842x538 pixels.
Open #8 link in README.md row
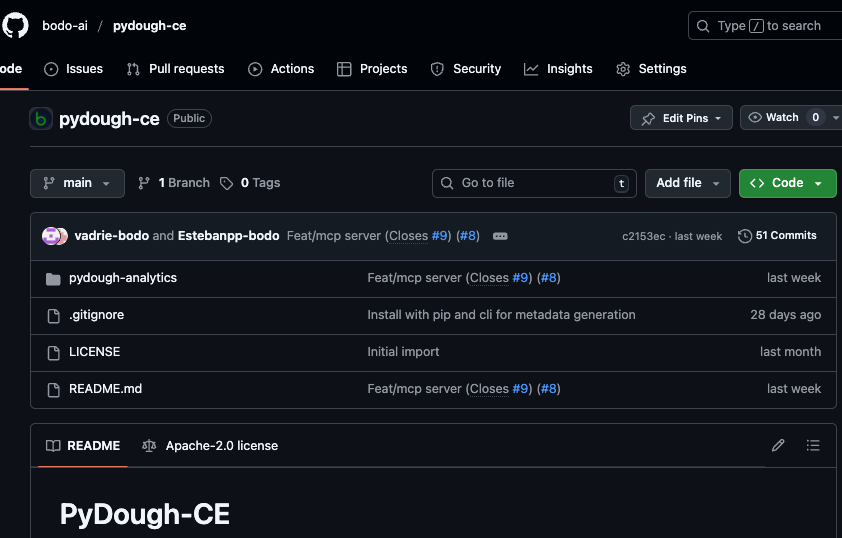(548, 389)
